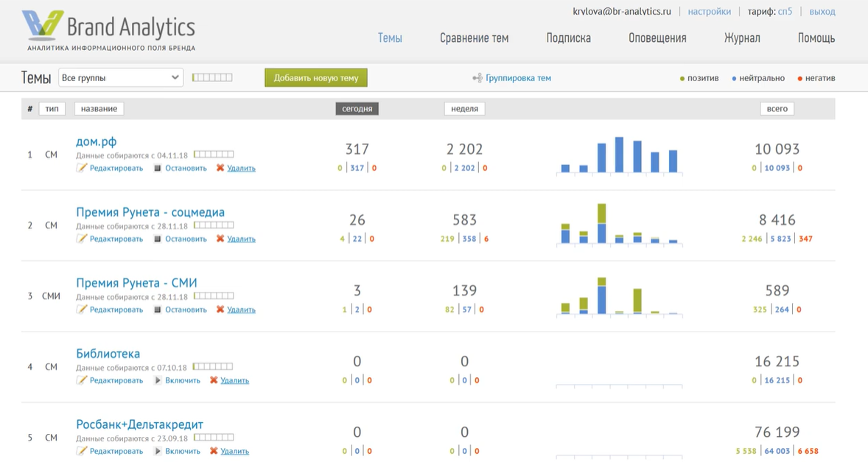Open the Премия Рунета - соцмедиа topic
The width and height of the screenshot is (868, 462).
pyautogui.click(x=150, y=212)
